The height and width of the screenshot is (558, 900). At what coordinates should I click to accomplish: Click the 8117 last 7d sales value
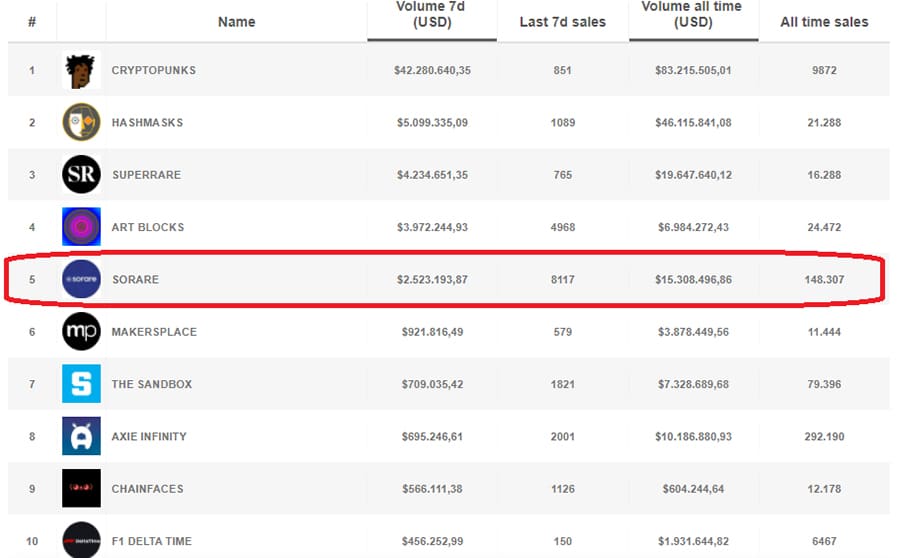click(562, 279)
